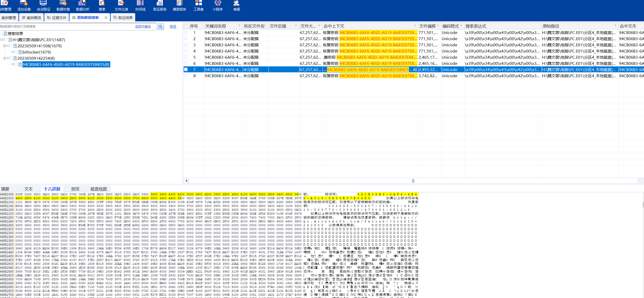Open the 关键词名称 column filter dropdown
This screenshot has width=644, height=298.
[239, 26]
